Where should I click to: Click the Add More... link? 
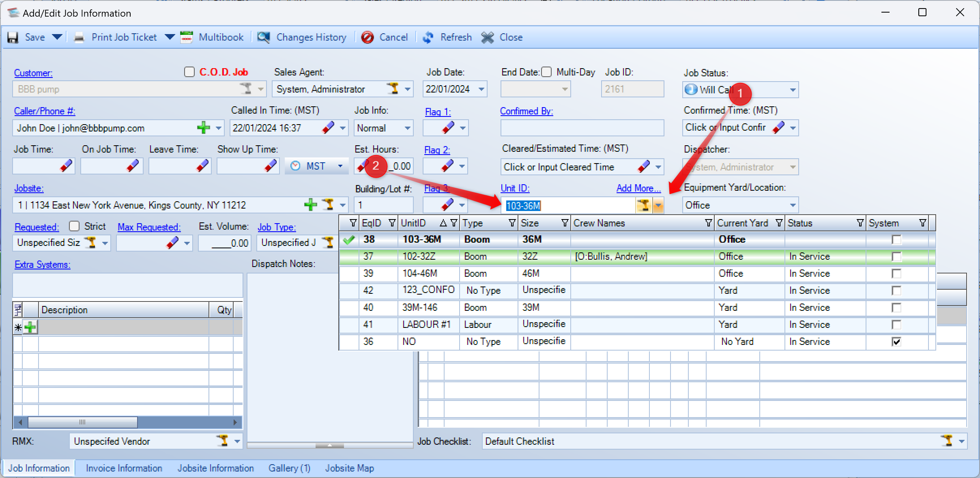click(x=638, y=188)
